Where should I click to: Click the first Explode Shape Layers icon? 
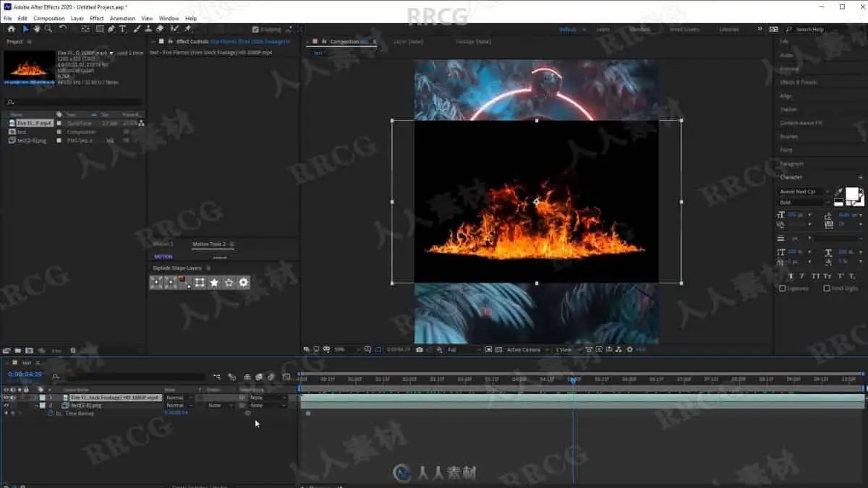pyautogui.click(x=156, y=283)
